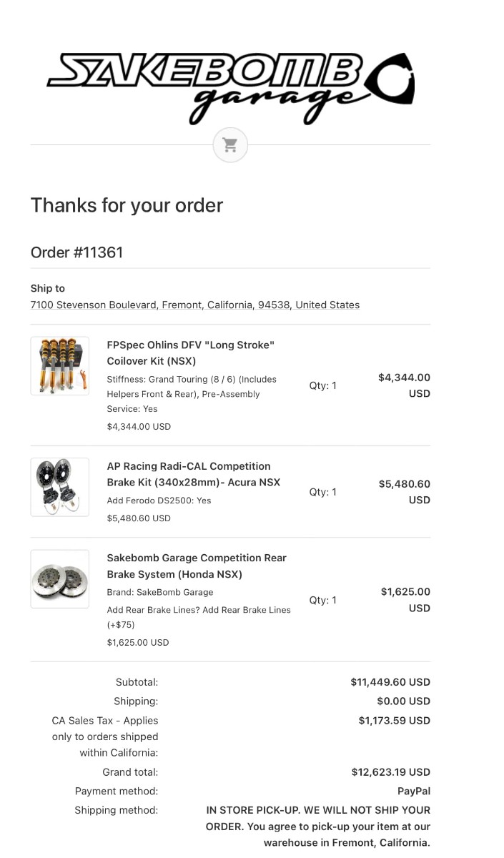Click the shopping cart icon

pos(230,145)
